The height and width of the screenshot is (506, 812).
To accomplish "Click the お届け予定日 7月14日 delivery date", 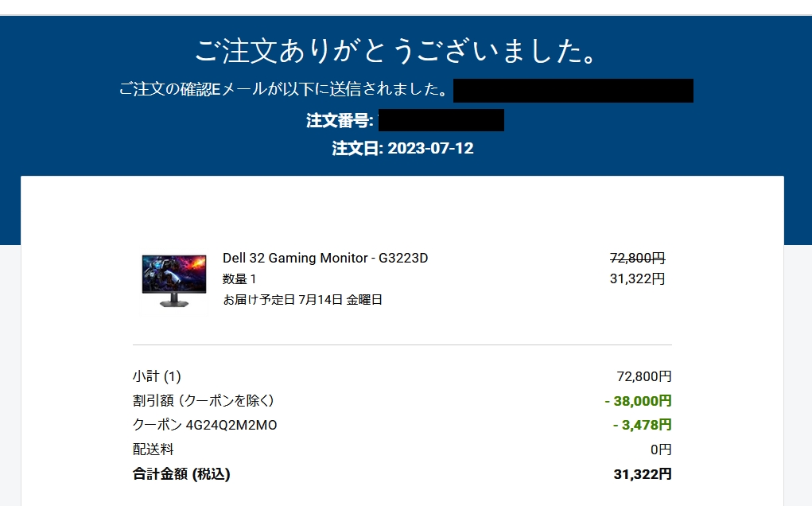I will [302, 300].
